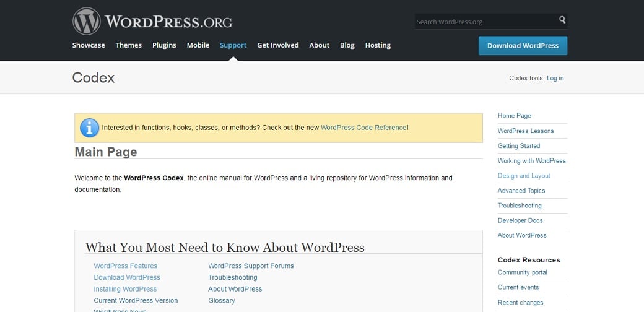
Task: Go to Developer Docs in sidebar
Action: pos(520,220)
